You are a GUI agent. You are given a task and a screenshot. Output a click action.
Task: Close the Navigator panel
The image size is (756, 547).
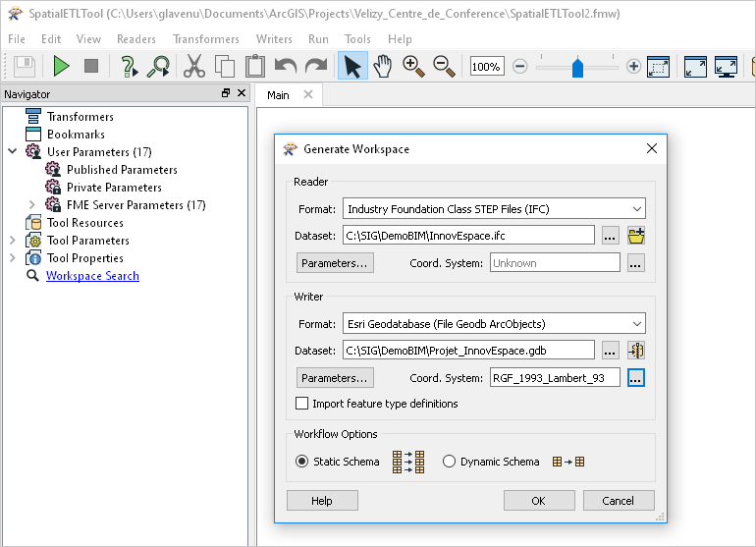pos(242,93)
